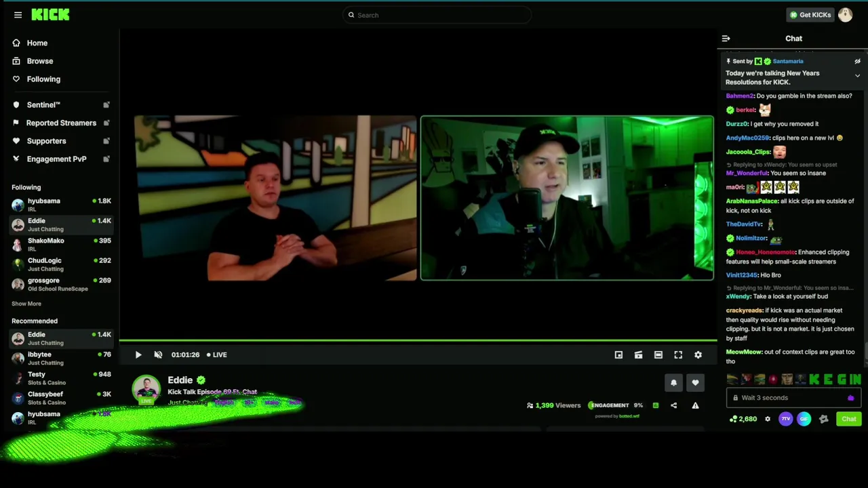This screenshot has height=488, width=868.
Task: Jump to LIVE in the player
Action: [x=217, y=354]
